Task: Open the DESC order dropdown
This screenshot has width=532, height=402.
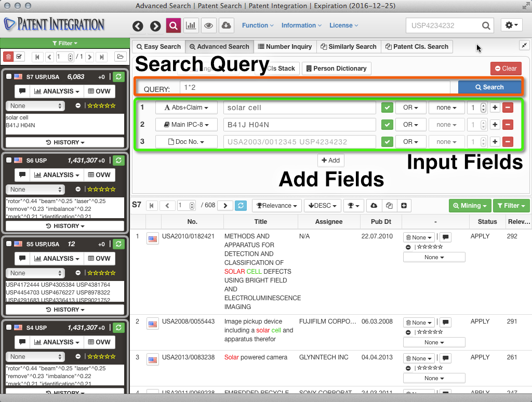Action: 322,206
